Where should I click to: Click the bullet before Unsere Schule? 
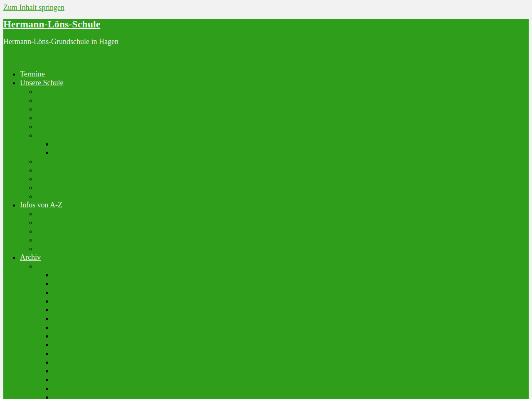coord(14,83)
